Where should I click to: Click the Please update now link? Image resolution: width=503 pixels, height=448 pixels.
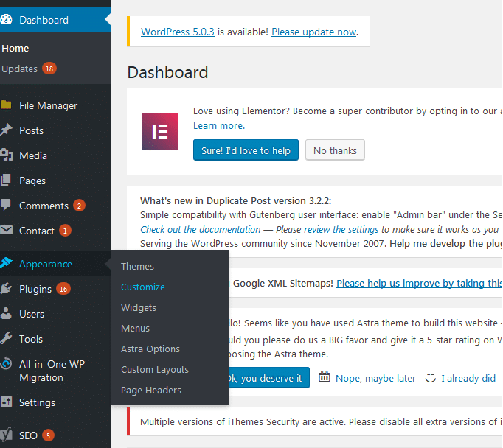tap(313, 32)
